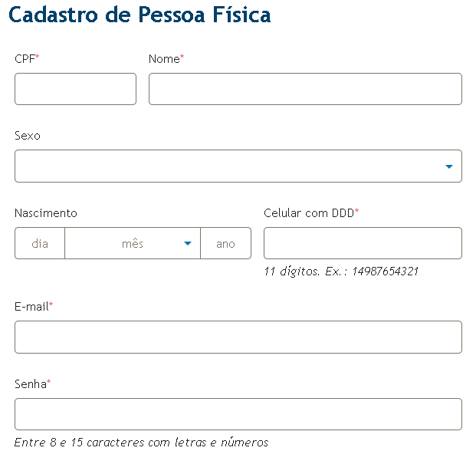Click the Sexo label text

pos(28,136)
